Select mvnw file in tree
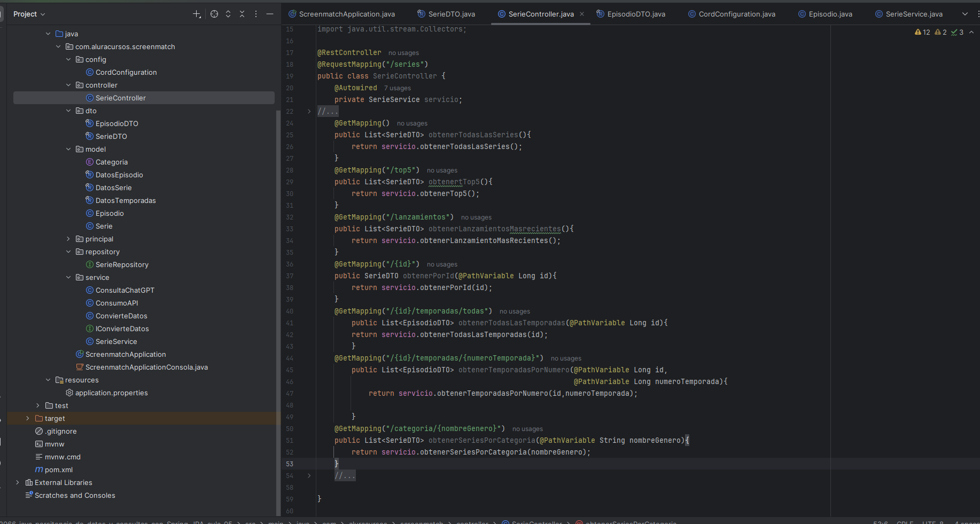The height and width of the screenshot is (524, 980). (54, 444)
